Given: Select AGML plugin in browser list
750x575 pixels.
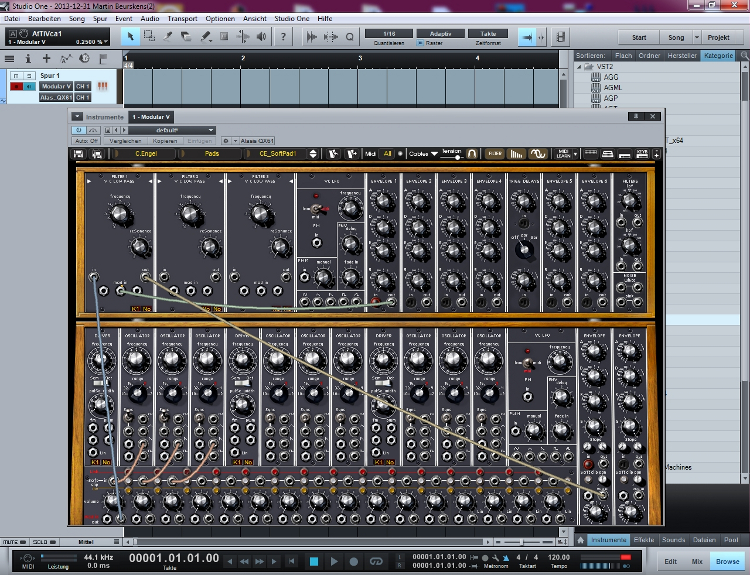Looking at the screenshot, I should (613, 88).
